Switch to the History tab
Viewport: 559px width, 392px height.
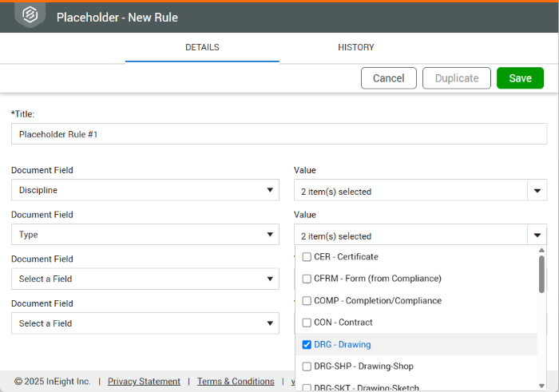[x=355, y=47]
